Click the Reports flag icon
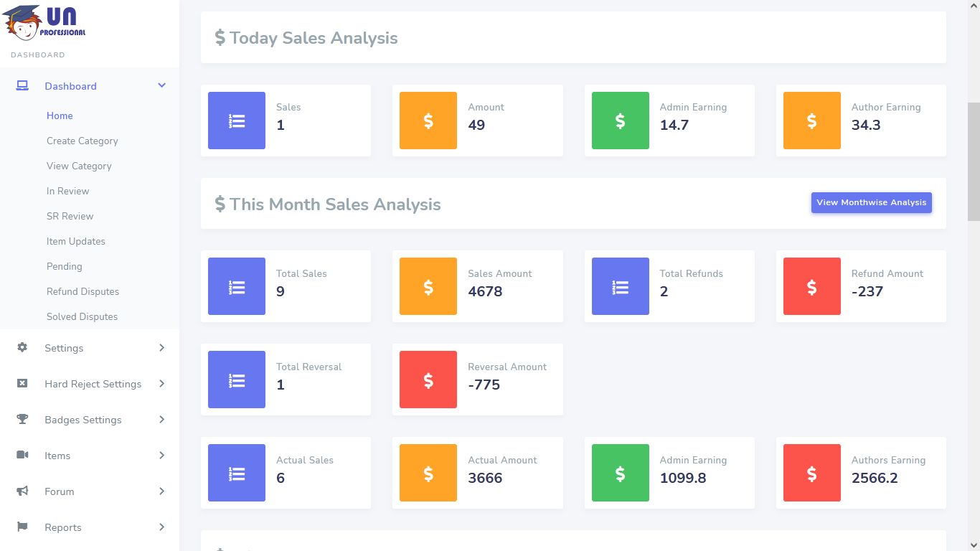980x551 pixels. coord(22,527)
